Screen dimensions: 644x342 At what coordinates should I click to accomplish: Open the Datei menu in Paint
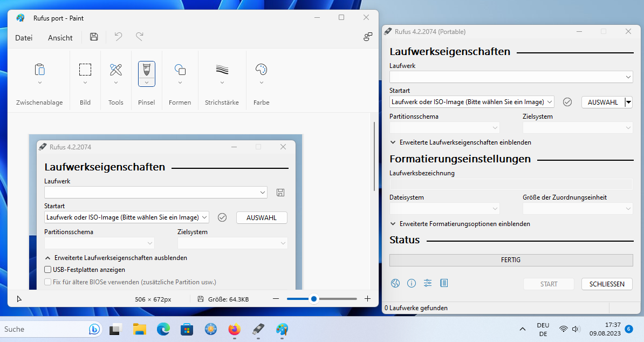pyautogui.click(x=24, y=38)
